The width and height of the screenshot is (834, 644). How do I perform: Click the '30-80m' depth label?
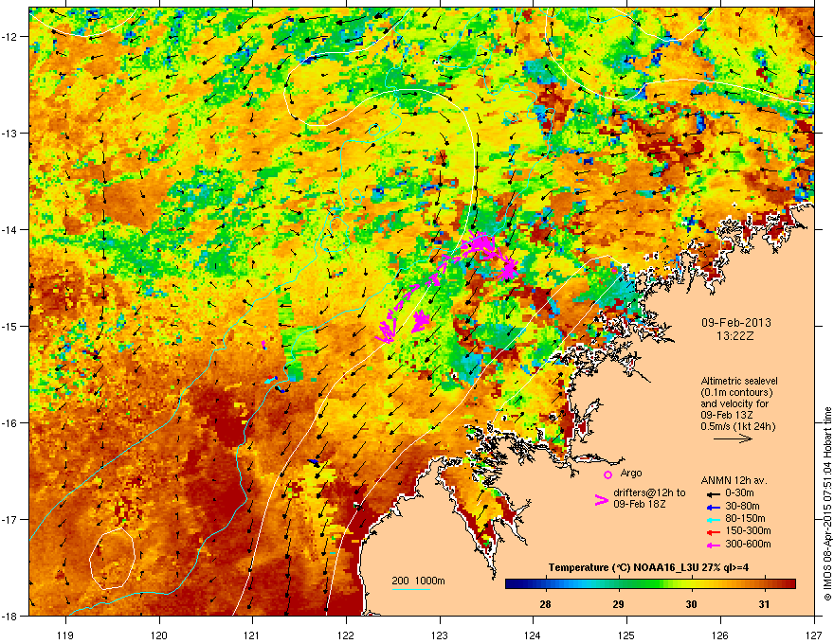click(x=742, y=506)
